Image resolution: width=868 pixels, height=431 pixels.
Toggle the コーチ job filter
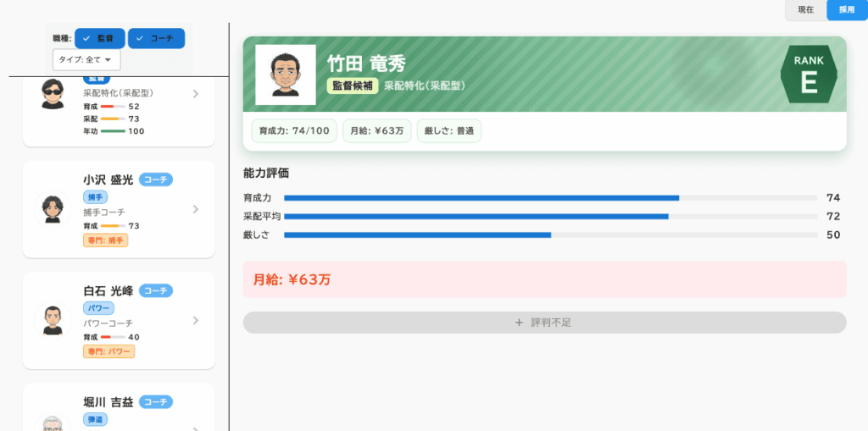pos(156,38)
